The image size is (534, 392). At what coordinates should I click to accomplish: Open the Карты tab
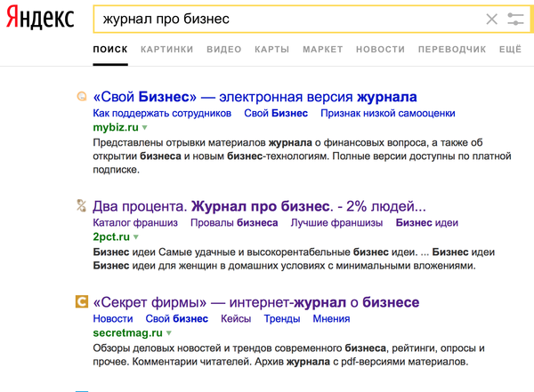[x=271, y=50]
